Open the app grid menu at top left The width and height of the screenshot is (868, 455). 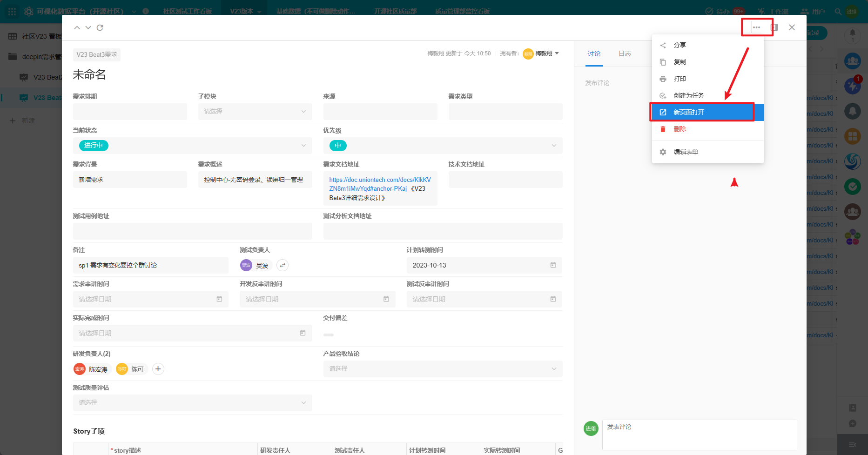11,11
